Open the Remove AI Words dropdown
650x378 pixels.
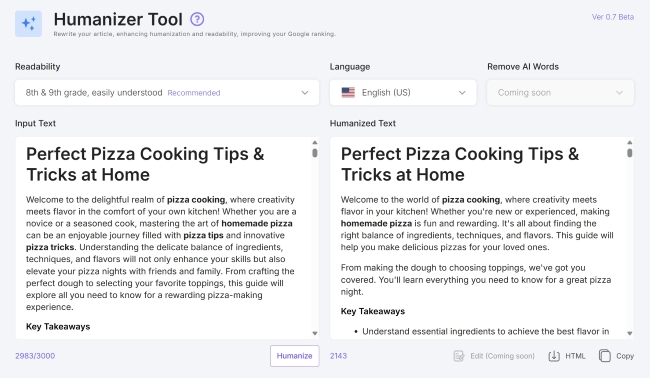(x=560, y=92)
